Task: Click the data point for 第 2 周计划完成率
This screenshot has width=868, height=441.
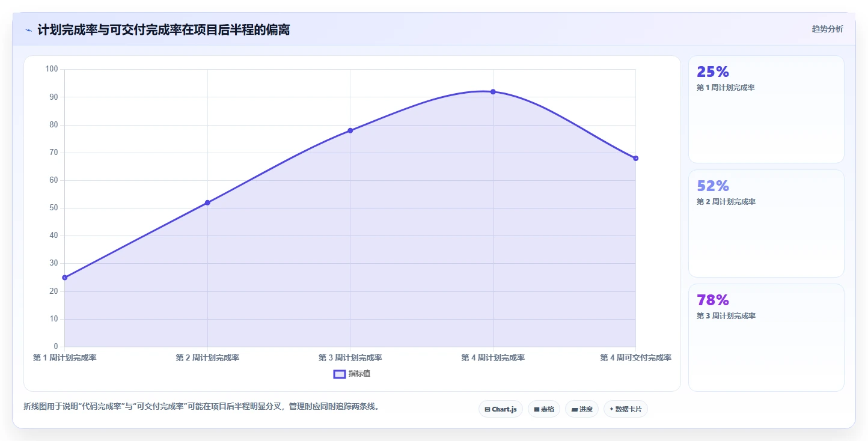Action: 207,202
